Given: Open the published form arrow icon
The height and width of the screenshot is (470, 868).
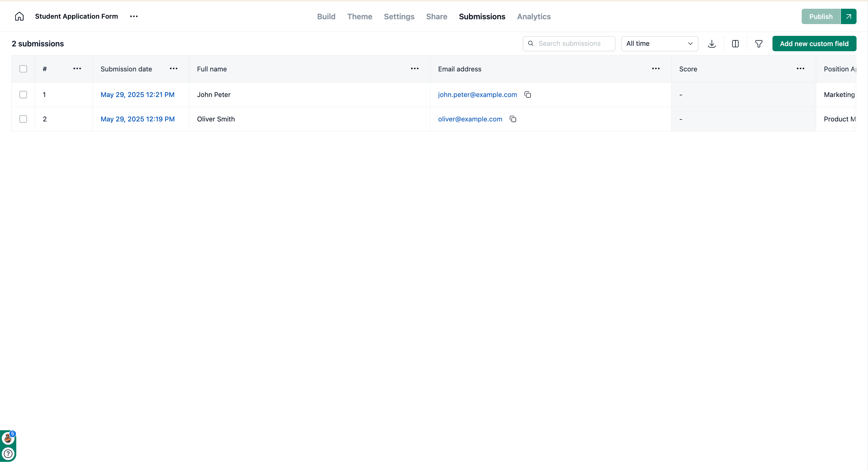Looking at the screenshot, I should pos(848,16).
